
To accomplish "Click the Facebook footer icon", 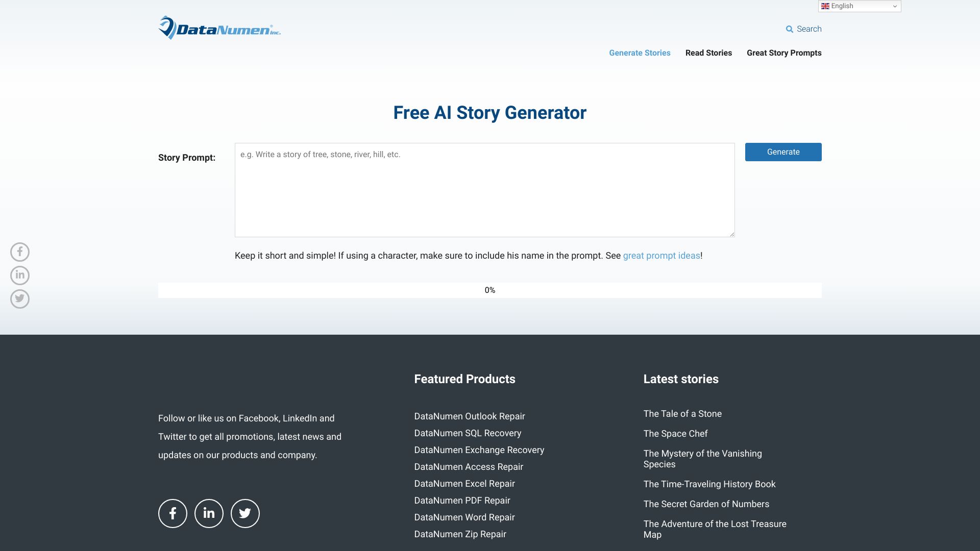I will [173, 513].
